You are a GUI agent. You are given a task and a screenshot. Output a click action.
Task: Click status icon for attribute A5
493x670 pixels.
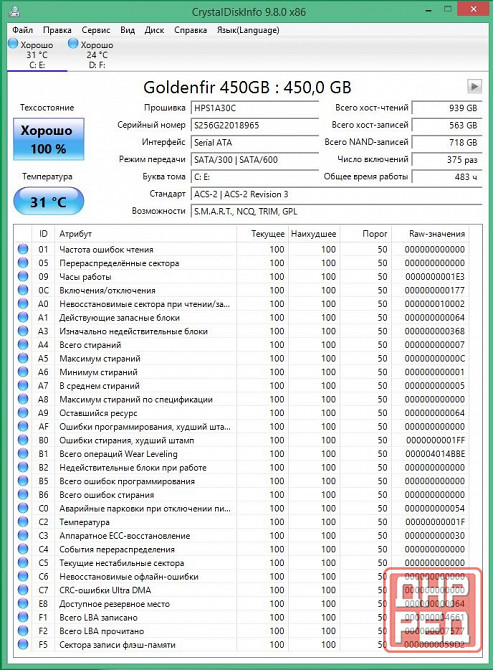23,358
